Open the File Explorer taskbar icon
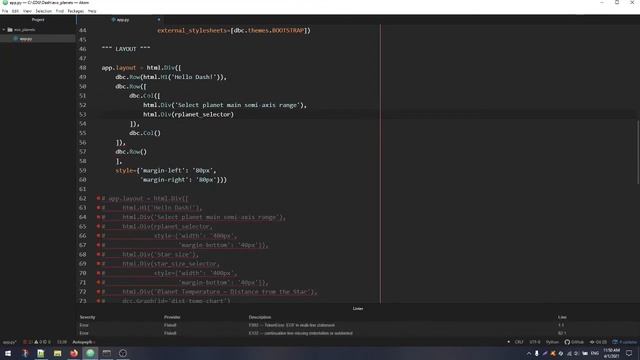The width and height of the screenshot is (640, 360). [58, 353]
